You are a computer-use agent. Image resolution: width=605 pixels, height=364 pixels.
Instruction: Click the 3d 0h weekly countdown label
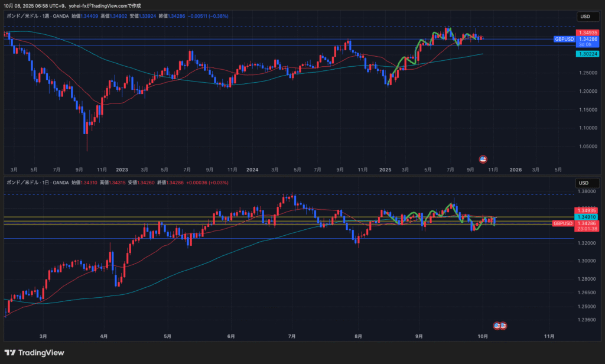coord(585,44)
